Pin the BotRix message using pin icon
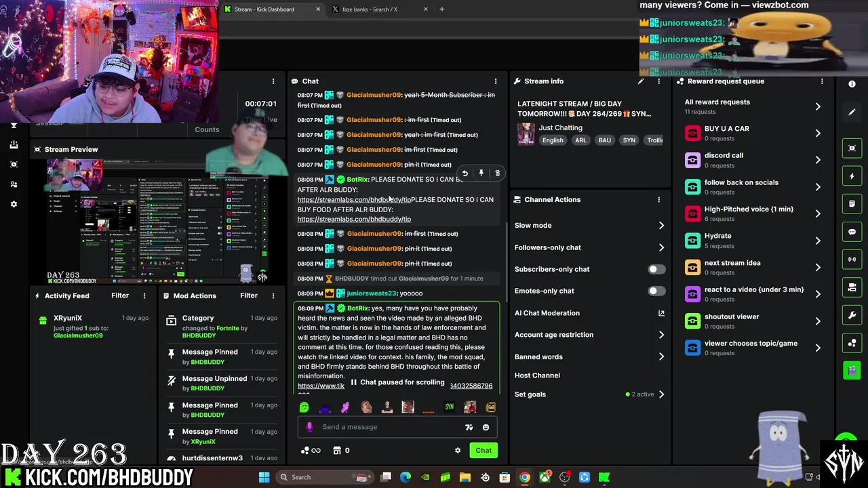 tap(481, 174)
